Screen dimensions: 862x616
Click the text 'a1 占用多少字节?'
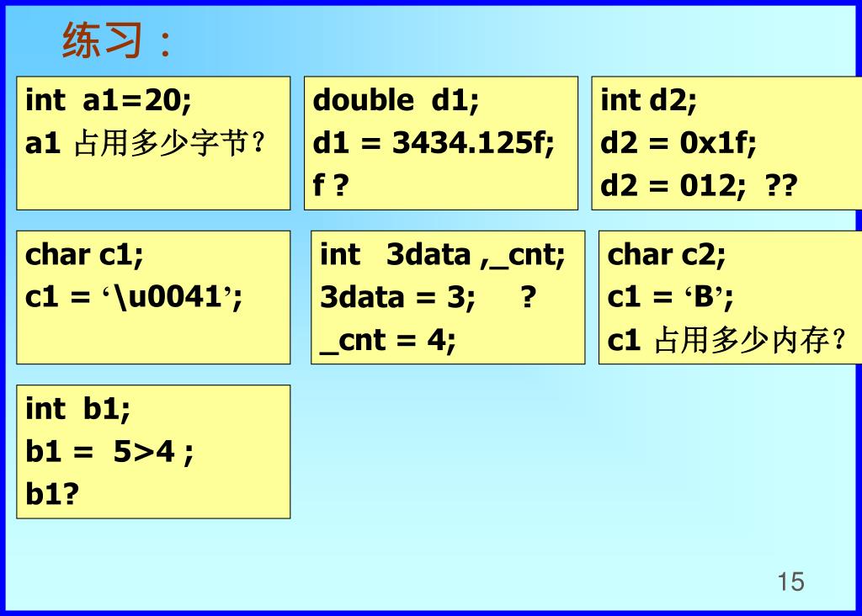click(146, 143)
